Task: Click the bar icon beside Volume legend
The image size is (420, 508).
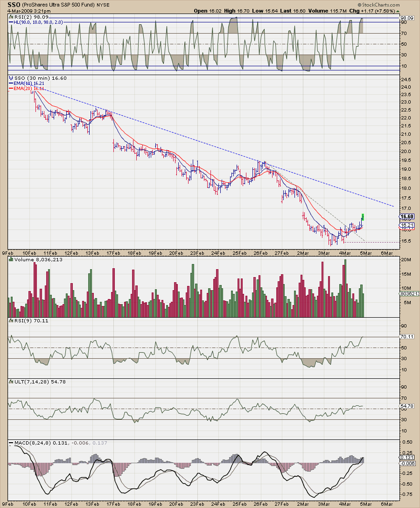Action: [x=11, y=259]
